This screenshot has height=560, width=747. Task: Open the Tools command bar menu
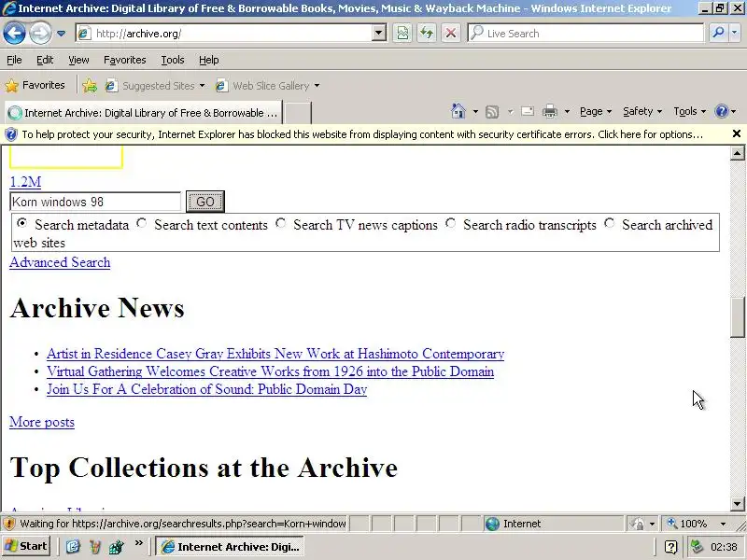pyautogui.click(x=689, y=111)
